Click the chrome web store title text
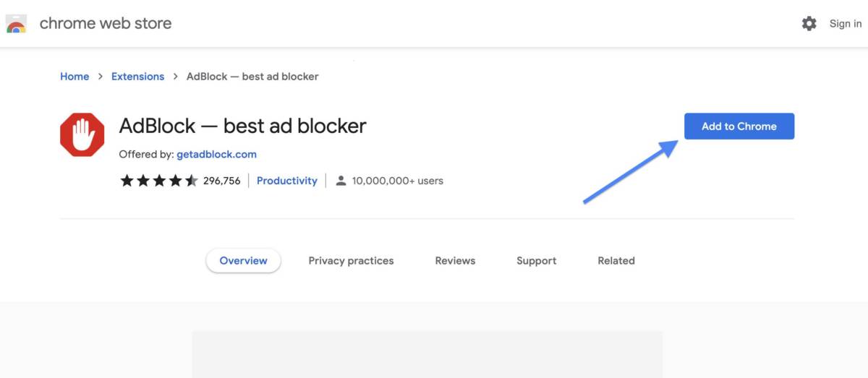Image resolution: width=868 pixels, height=378 pixels. (x=106, y=23)
